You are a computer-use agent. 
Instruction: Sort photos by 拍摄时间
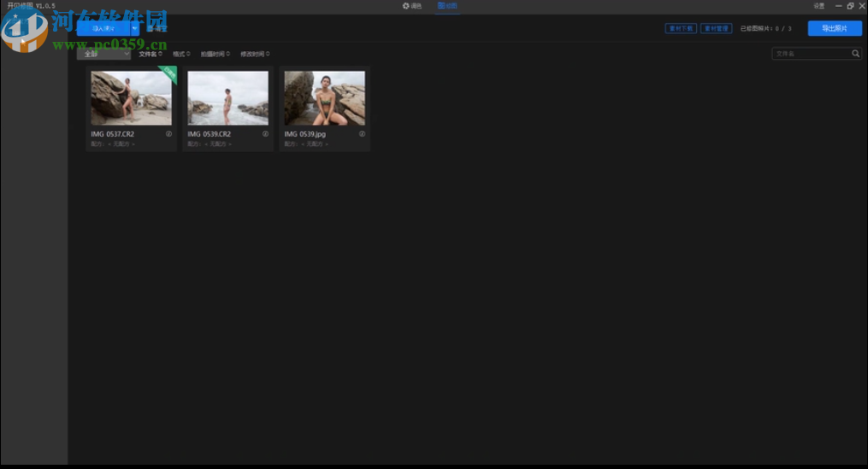click(x=214, y=54)
